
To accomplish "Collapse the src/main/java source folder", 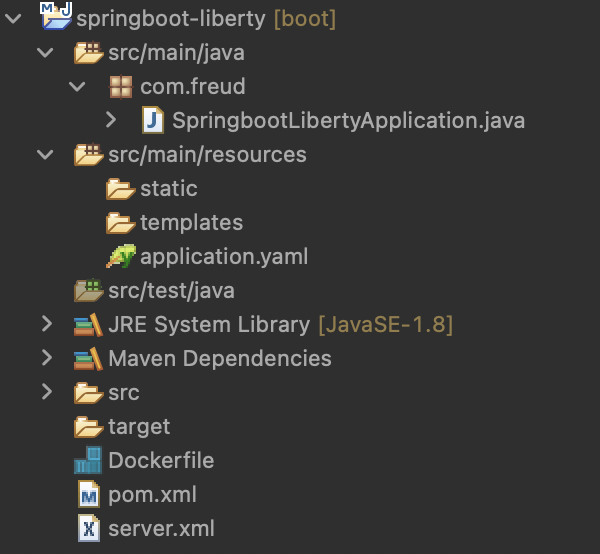I will (x=45, y=52).
